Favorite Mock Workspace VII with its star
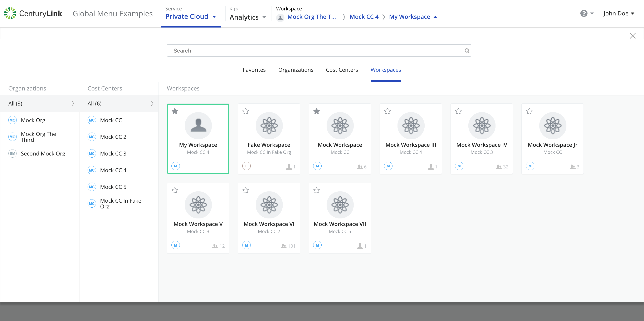Screen dimensions: 644x321 click(317, 190)
